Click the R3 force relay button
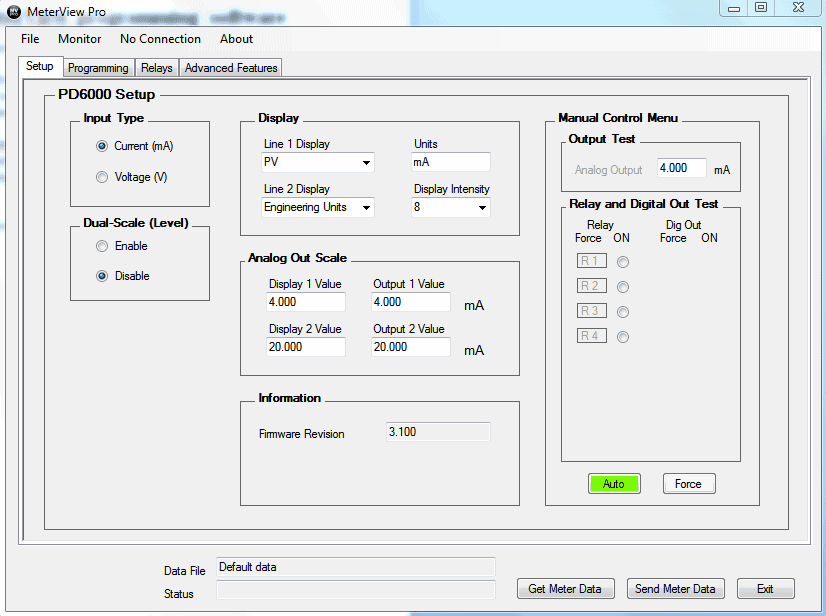The width and height of the screenshot is (826, 616). point(592,311)
